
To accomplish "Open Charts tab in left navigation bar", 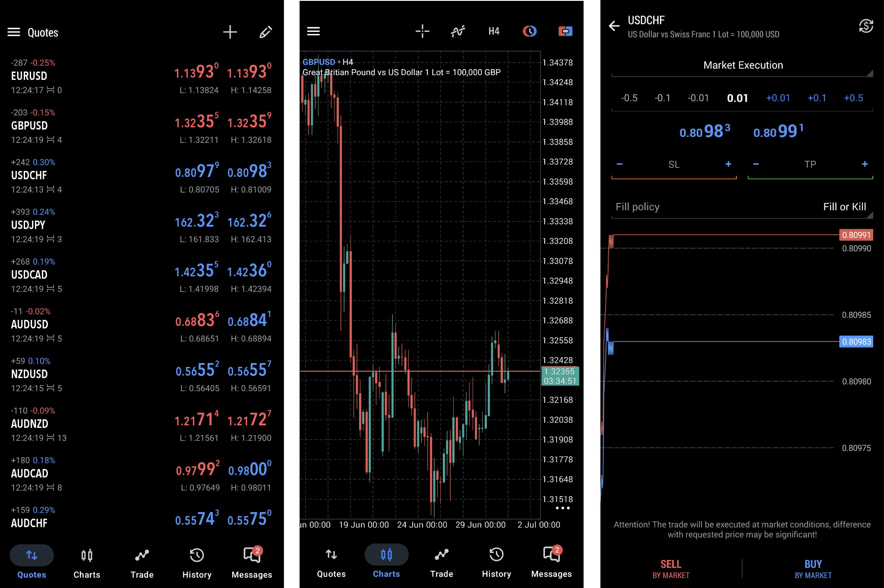I will (87, 562).
